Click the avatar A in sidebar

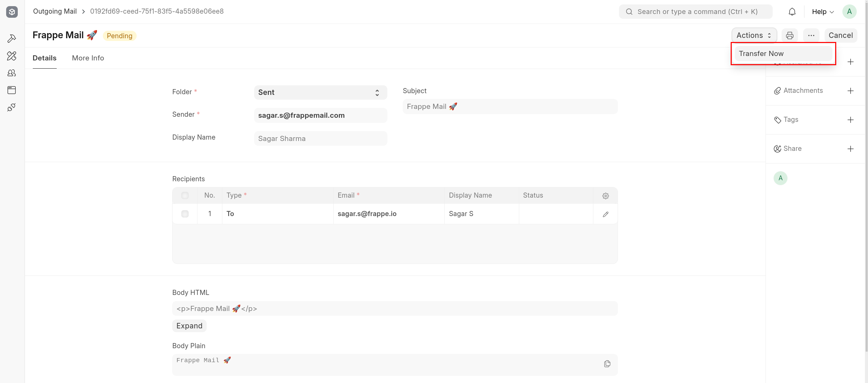(x=780, y=178)
